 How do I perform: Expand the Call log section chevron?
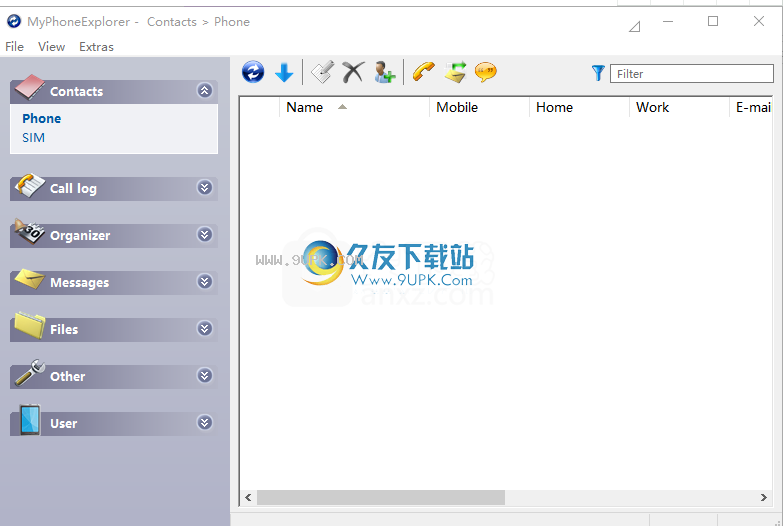coord(204,187)
